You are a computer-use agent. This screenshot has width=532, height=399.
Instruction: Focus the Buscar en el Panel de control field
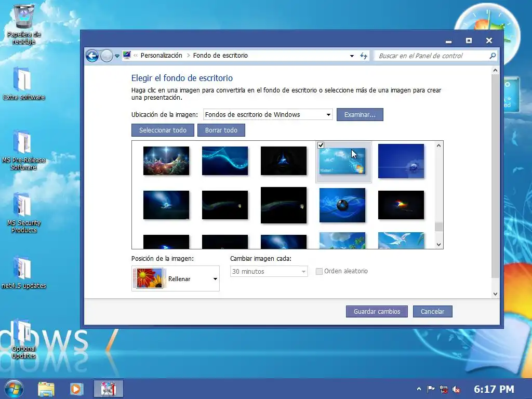click(432, 56)
